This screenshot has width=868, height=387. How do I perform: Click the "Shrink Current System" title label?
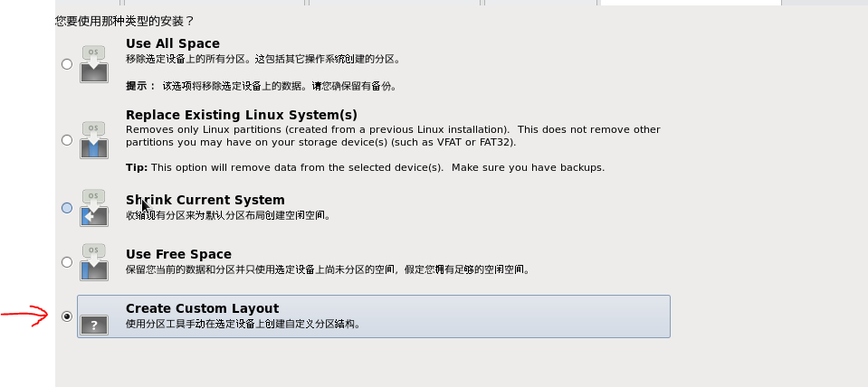(x=205, y=200)
